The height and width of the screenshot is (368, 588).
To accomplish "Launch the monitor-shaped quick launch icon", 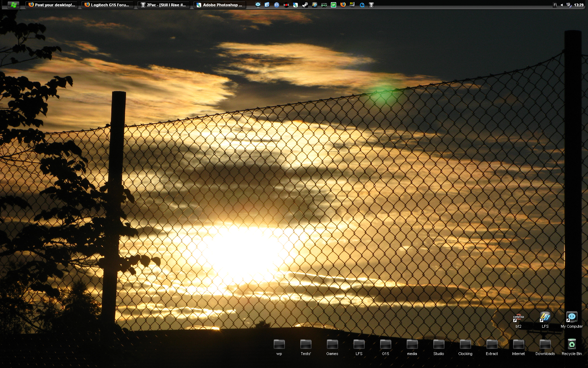I will 258,5.
